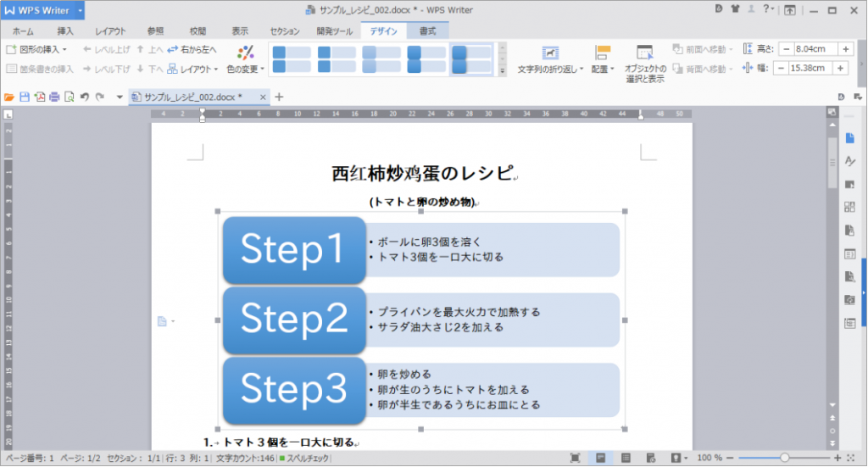The image size is (868, 467).
Task: Click the Print icon in quick toolbar
Action: (x=54, y=97)
